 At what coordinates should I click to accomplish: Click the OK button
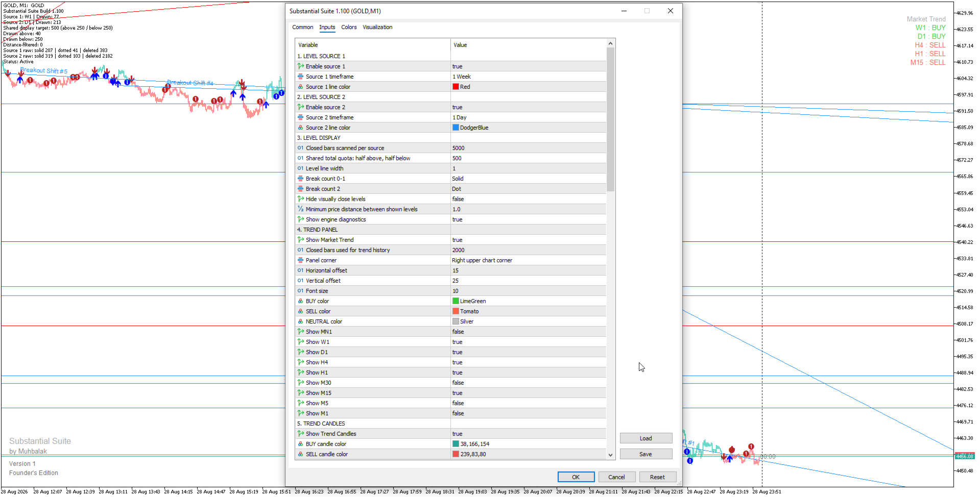click(x=576, y=477)
